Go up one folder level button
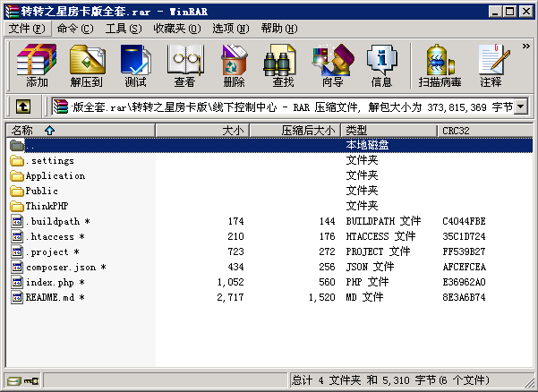 pyautogui.click(x=23, y=107)
